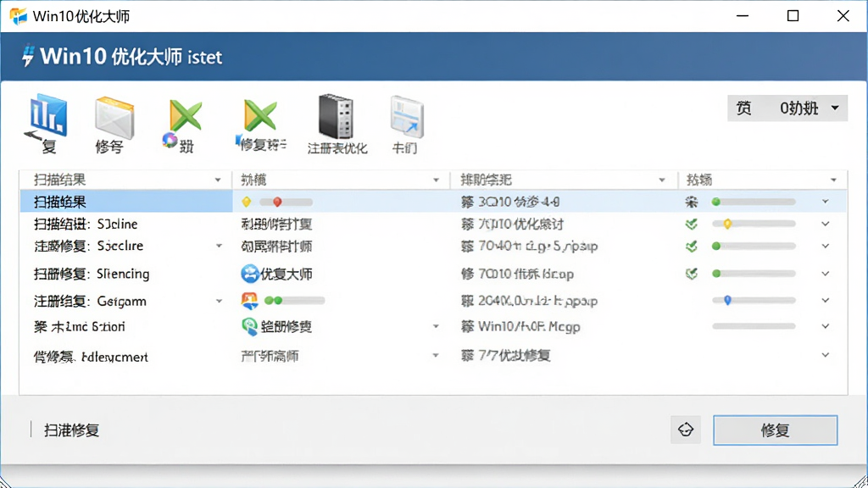Open the small dropdown arrow after Sjeclire
Screen dimensions: 868x488
click(219, 246)
